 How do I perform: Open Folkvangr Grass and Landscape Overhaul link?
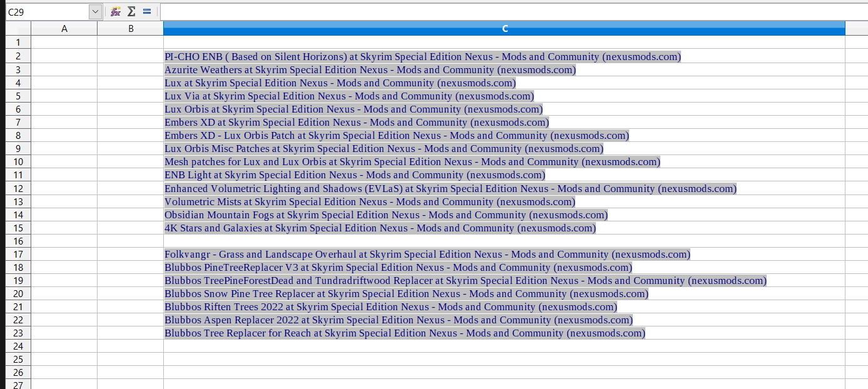[428, 254]
